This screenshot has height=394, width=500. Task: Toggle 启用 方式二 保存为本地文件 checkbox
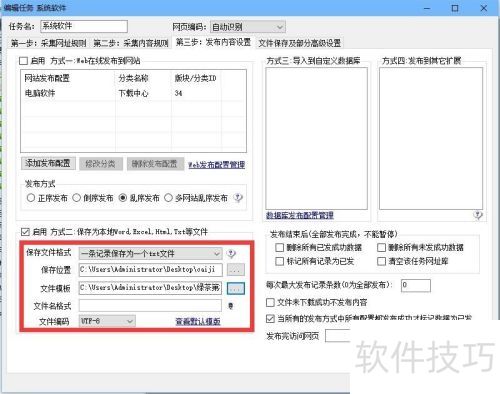(x=25, y=231)
